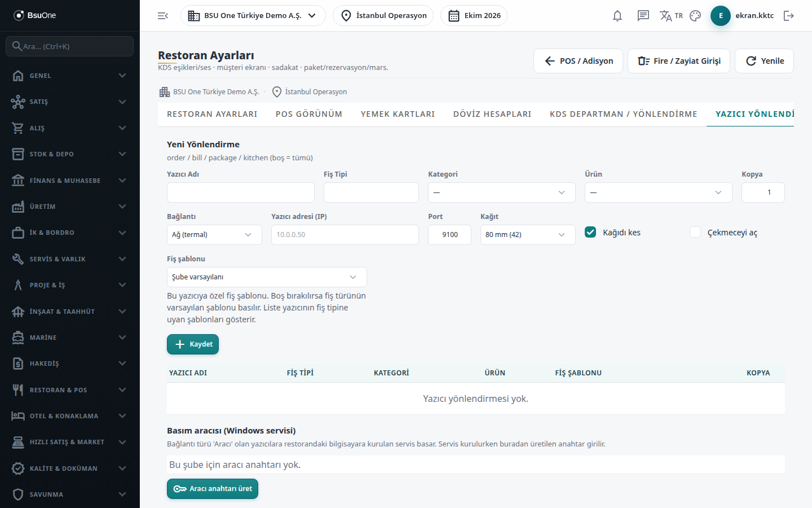Click the Yazıcı Adı input field
Viewport: 812px width, 508px height.
pyautogui.click(x=241, y=192)
